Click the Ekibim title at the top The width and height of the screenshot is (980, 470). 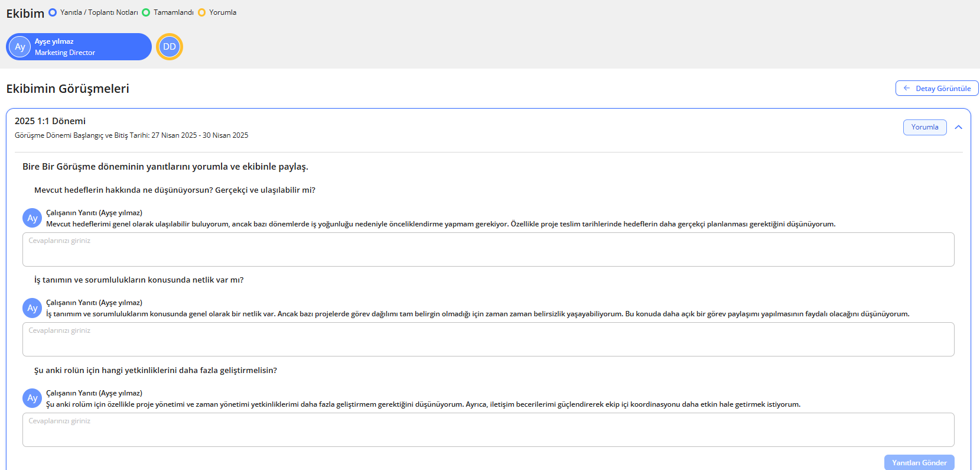click(25, 14)
